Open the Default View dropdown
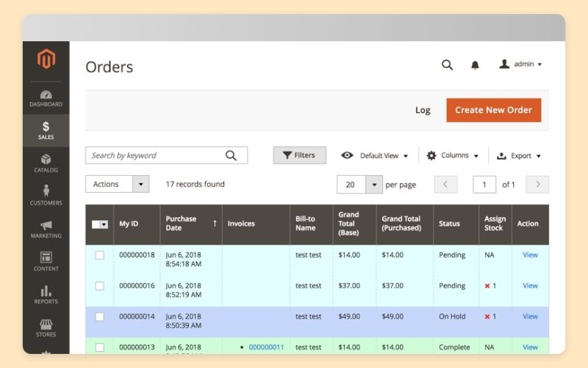This screenshot has width=588, height=368. pyautogui.click(x=374, y=155)
